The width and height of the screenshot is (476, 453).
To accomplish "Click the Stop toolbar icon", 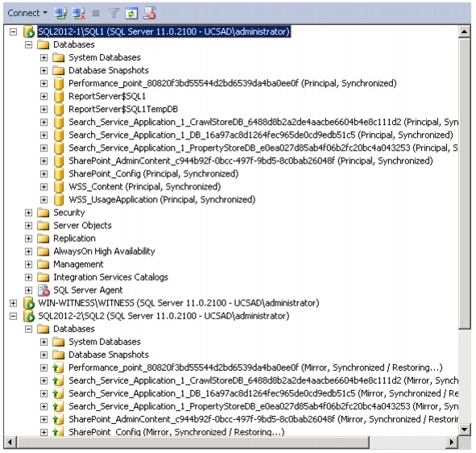I will point(96,14).
